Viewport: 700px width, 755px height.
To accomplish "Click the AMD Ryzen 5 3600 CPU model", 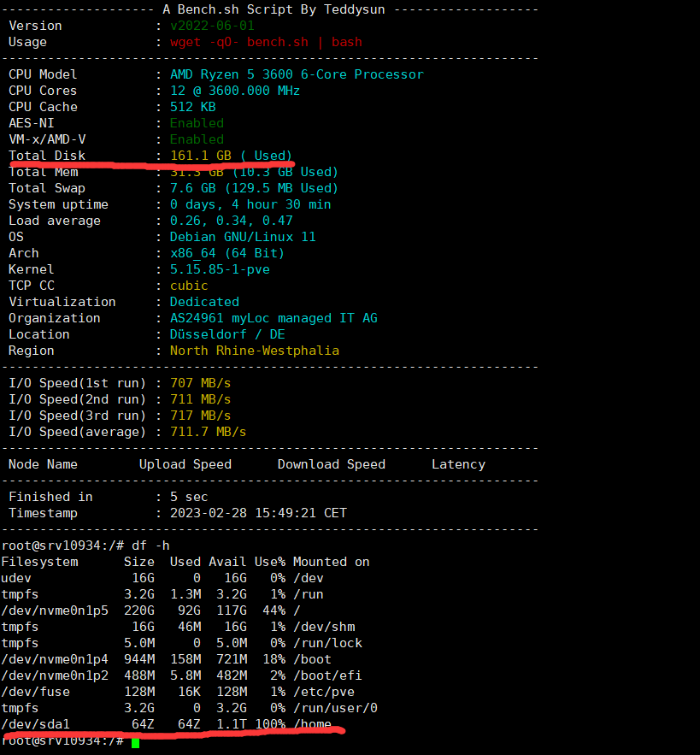I will point(297,74).
